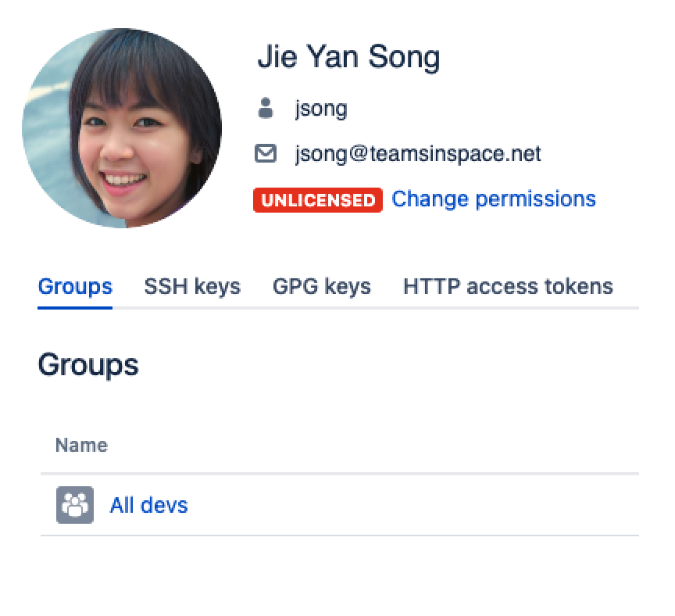The height and width of the screenshot is (616, 675).
Task: Open the Change permissions link
Action: pyautogui.click(x=494, y=199)
